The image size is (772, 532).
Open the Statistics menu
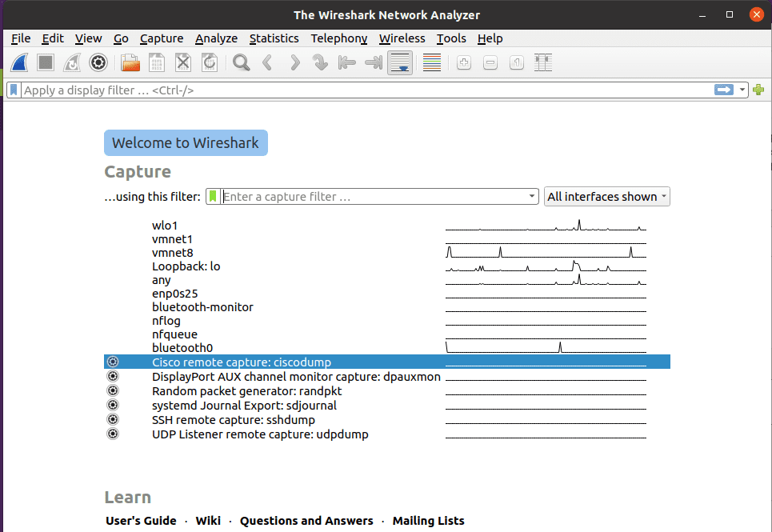pyautogui.click(x=274, y=38)
